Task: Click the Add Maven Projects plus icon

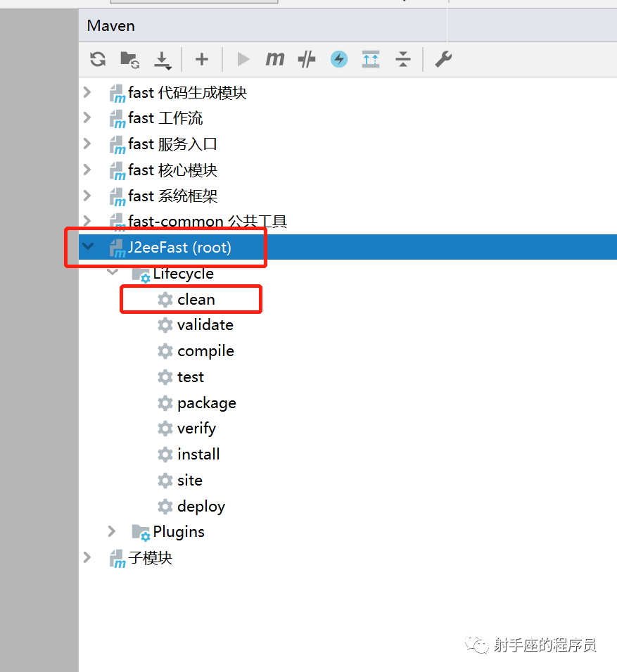Action: [x=202, y=59]
